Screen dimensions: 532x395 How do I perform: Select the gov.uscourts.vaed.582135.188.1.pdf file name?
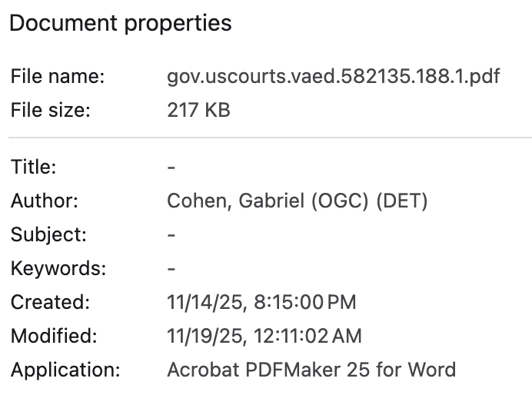(x=333, y=77)
